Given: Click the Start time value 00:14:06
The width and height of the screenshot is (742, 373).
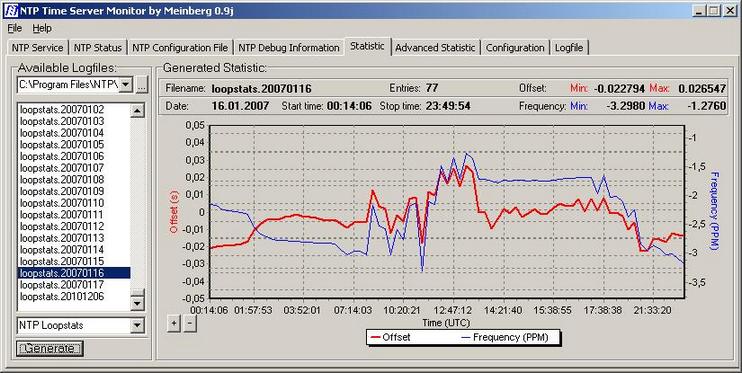Looking at the screenshot, I should [349, 106].
